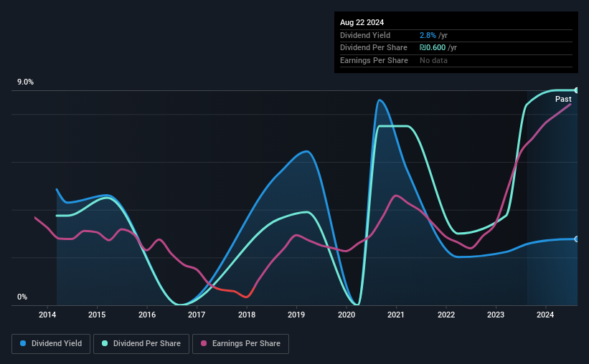Click the teal Dividend Per Share legend dot
The height and width of the screenshot is (364, 589).
tap(105, 343)
